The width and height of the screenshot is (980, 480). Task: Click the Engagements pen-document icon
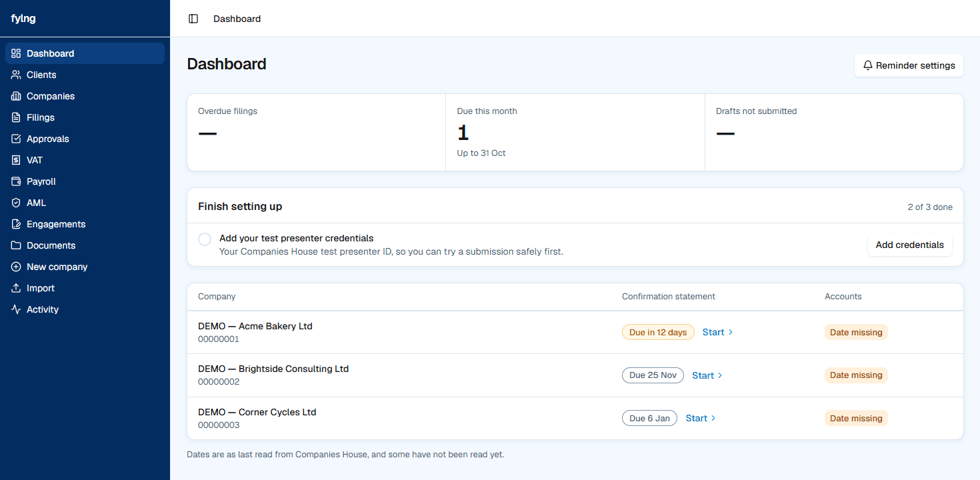16,224
